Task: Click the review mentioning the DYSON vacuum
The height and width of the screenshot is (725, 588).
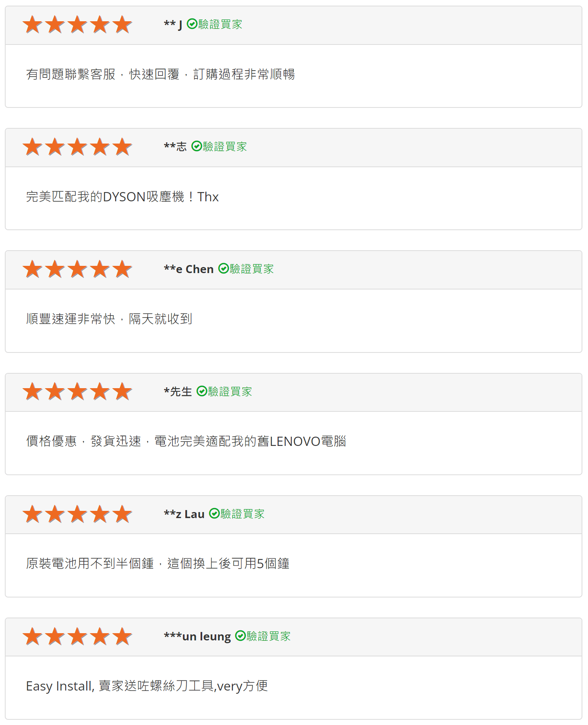Action: coord(122,197)
